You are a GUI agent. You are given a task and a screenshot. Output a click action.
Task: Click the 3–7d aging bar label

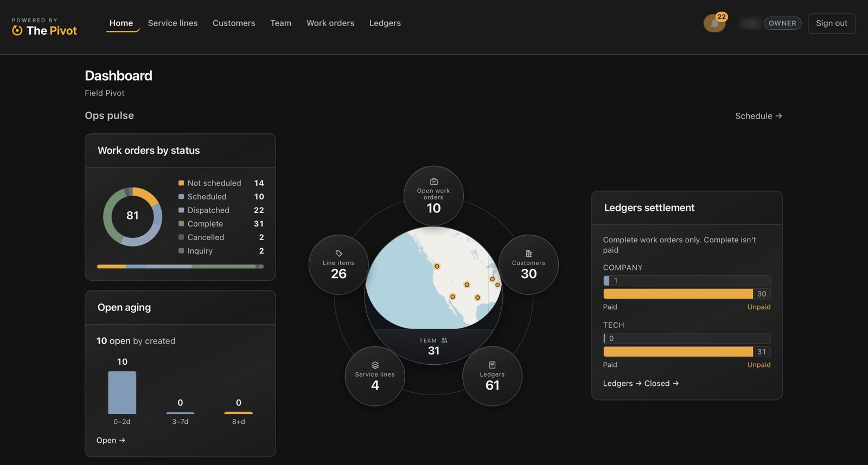(x=180, y=422)
